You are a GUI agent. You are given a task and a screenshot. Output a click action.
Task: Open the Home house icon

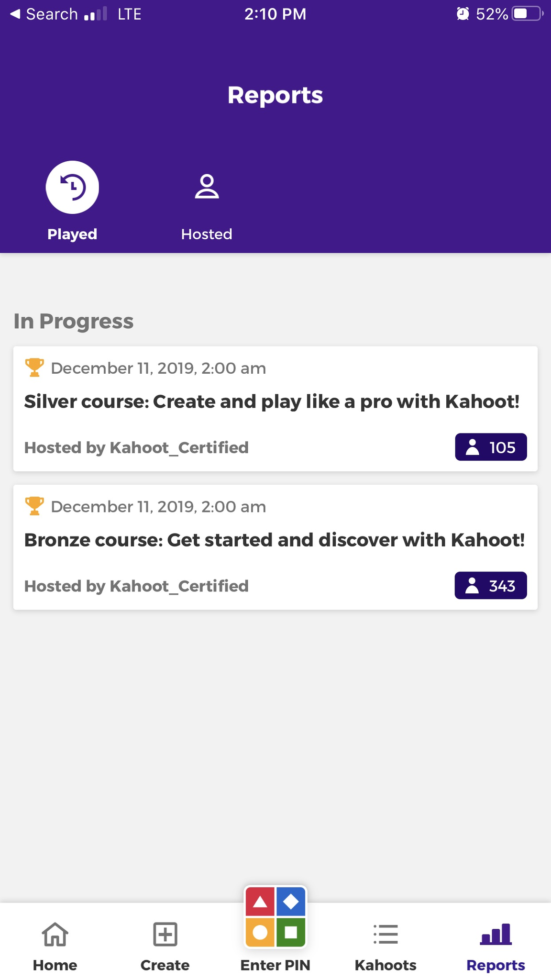pyautogui.click(x=55, y=934)
